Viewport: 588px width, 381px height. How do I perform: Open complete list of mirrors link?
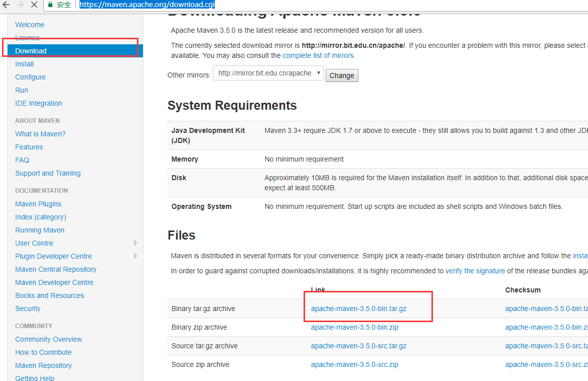[318, 55]
